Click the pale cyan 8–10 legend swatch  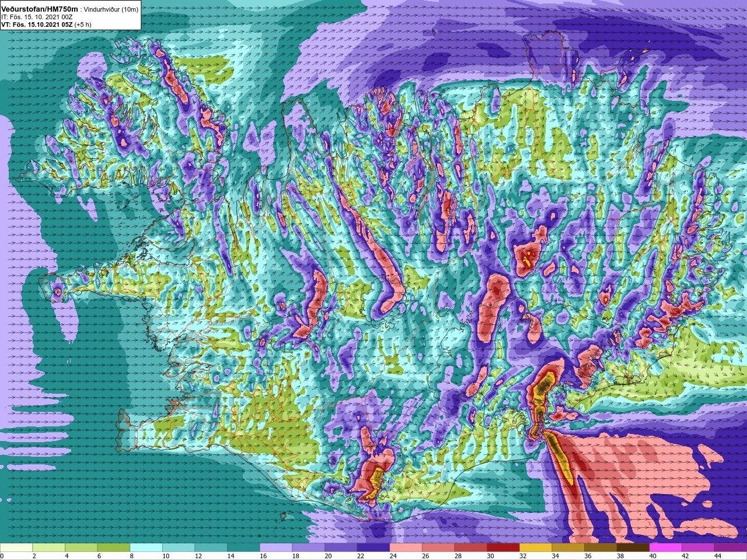(146, 548)
